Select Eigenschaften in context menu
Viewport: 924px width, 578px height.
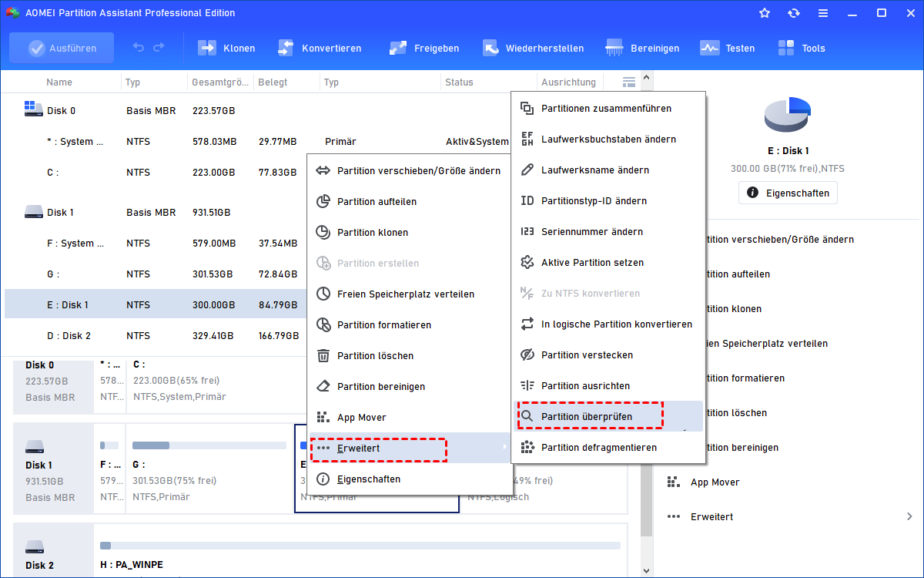409,479
